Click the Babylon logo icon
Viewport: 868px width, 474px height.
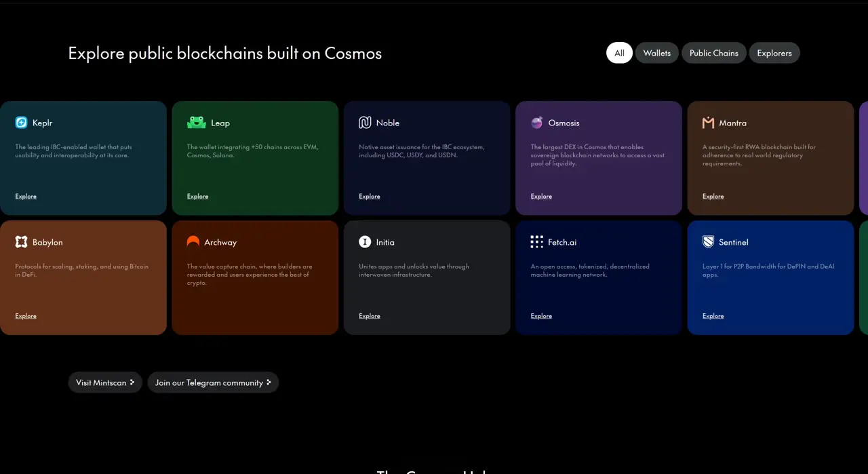[x=21, y=242]
